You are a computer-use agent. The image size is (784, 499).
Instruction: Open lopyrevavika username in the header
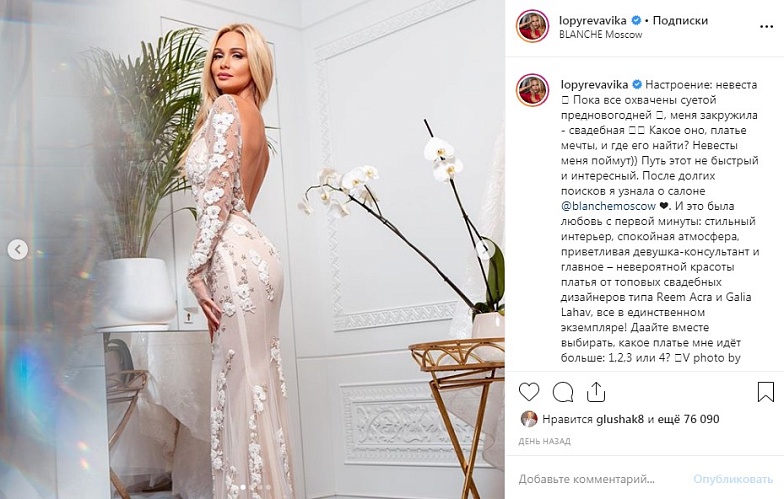592,20
